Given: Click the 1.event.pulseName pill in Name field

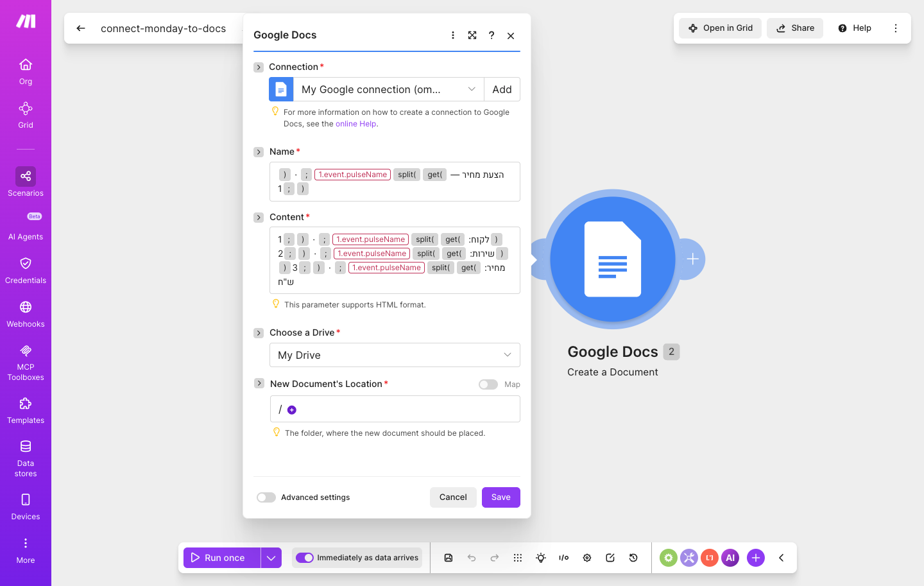Looking at the screenshot, I should [353, 175].
